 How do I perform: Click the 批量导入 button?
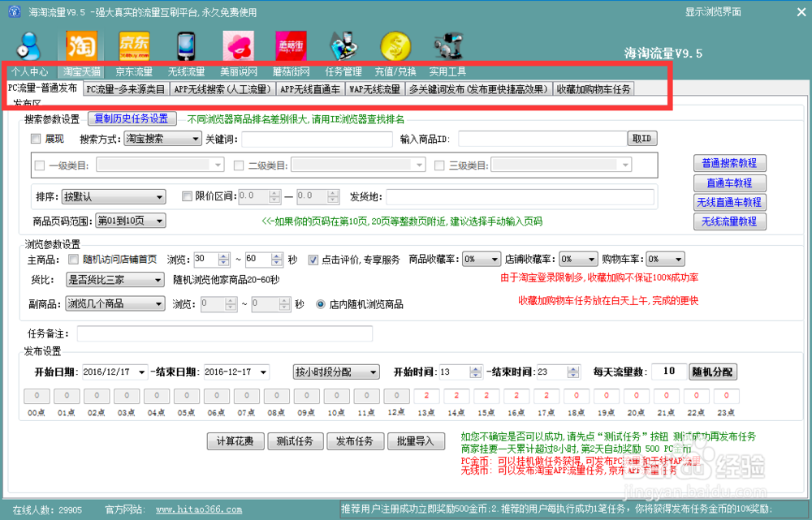tap(416, 441)
